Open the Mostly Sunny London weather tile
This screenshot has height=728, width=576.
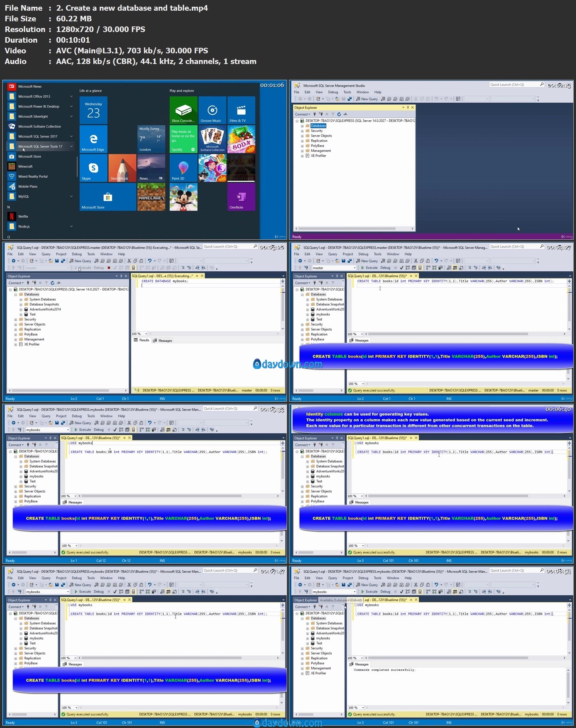[x=151, y=139]
